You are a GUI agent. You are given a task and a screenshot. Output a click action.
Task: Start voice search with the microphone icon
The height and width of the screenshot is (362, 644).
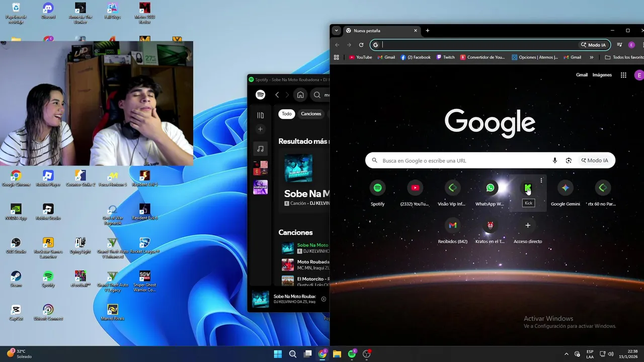pyautogui.click(x=555, y=160)
